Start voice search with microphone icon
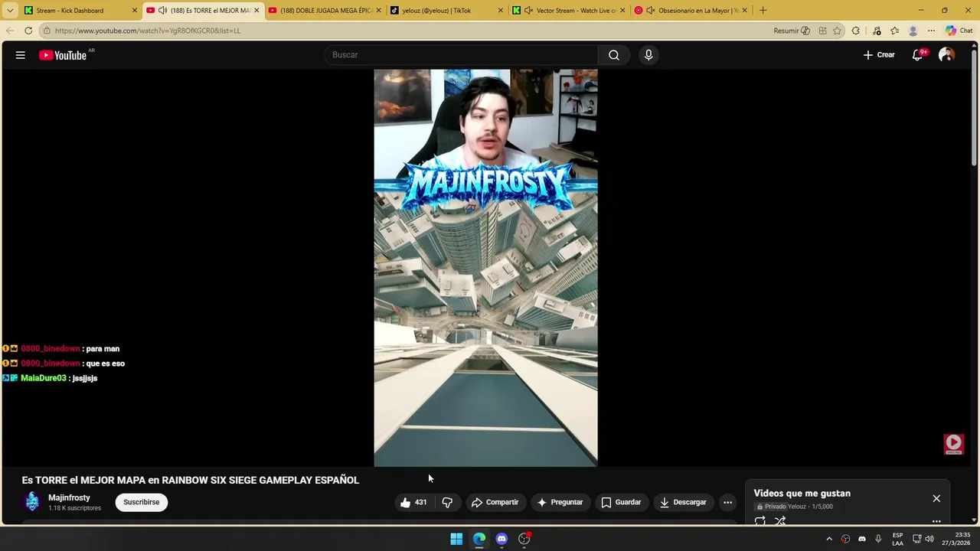The height and width of the screenshot is (551, 980). tap(648, 55)
